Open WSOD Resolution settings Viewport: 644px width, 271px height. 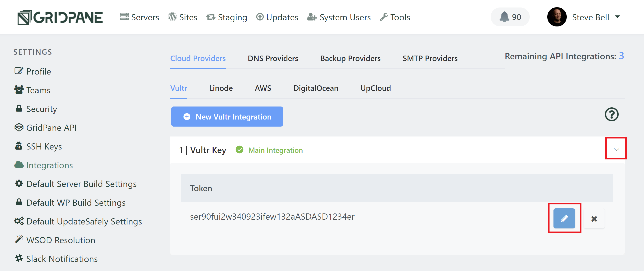54,240
